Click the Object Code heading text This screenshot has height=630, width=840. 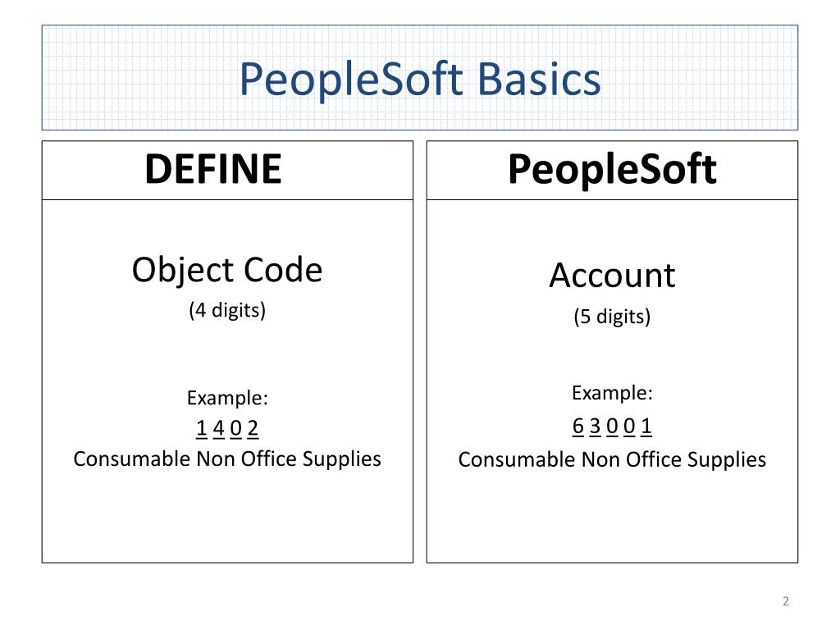tap(227, 271)
